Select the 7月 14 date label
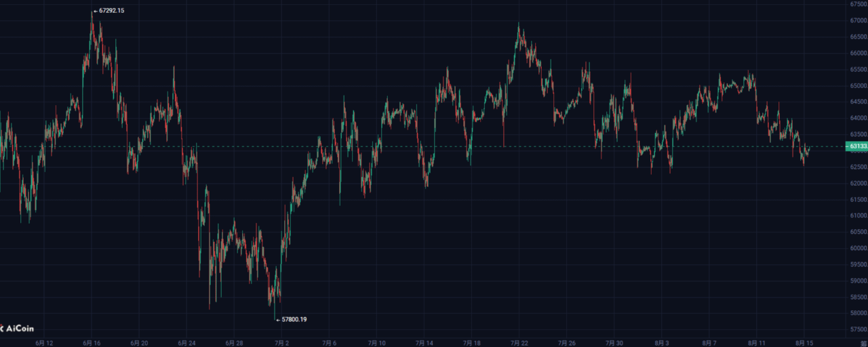Image resolution: width=868 pixels, height=347 pixels. pyautogui.click(x=424, y=342)
